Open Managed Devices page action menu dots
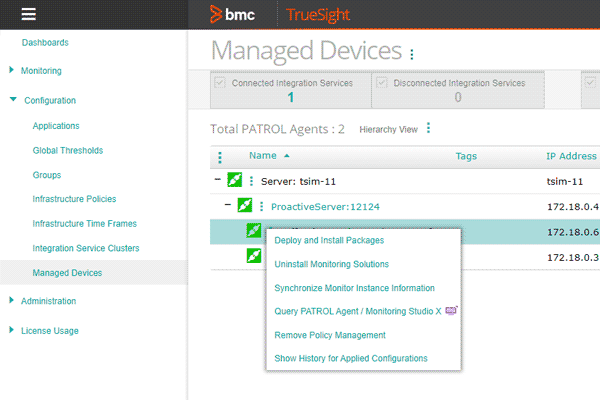Image resolution: width=600 pixels, height=400 pixels. [412, 54]
